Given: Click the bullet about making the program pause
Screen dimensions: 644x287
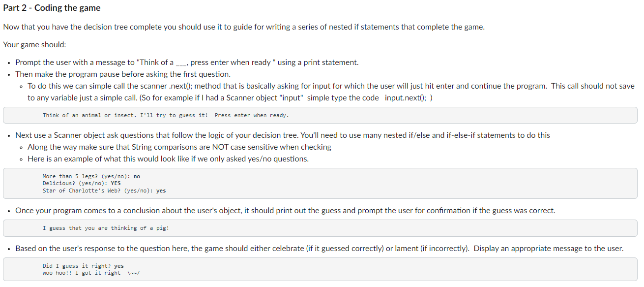Looking at the screenshot, I should click(123, 74).
